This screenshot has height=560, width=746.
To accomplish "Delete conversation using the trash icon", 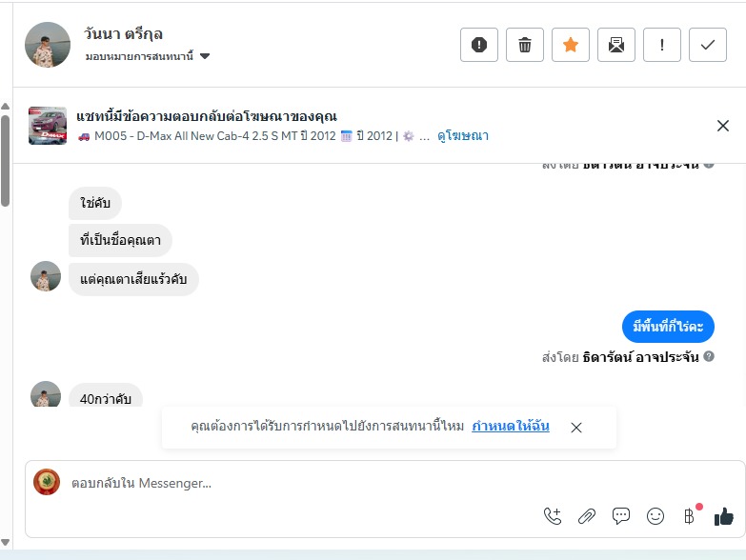I will (525, 45).
